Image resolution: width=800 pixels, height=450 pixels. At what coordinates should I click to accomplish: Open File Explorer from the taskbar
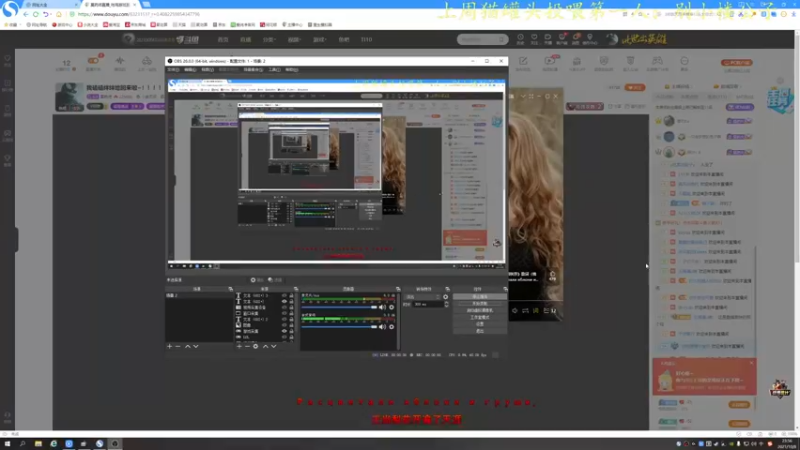coord(38,444)
